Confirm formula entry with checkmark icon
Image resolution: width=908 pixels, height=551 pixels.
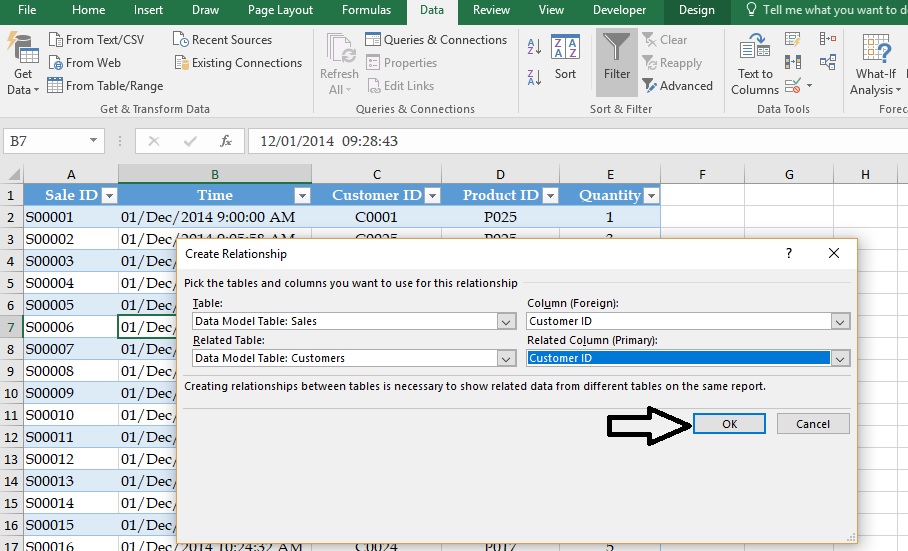pyautogui.click(x=190, y=141)
